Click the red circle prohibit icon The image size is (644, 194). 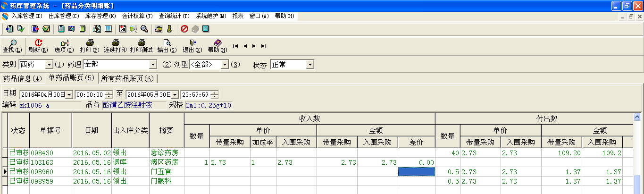pyautogui.click(x=184, y=29)
